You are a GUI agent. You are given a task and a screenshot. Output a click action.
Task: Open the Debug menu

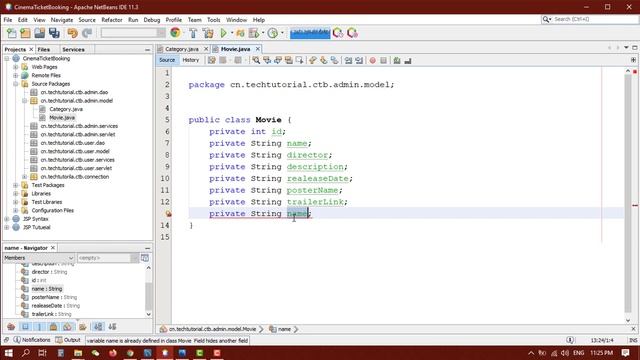[152, 20]
